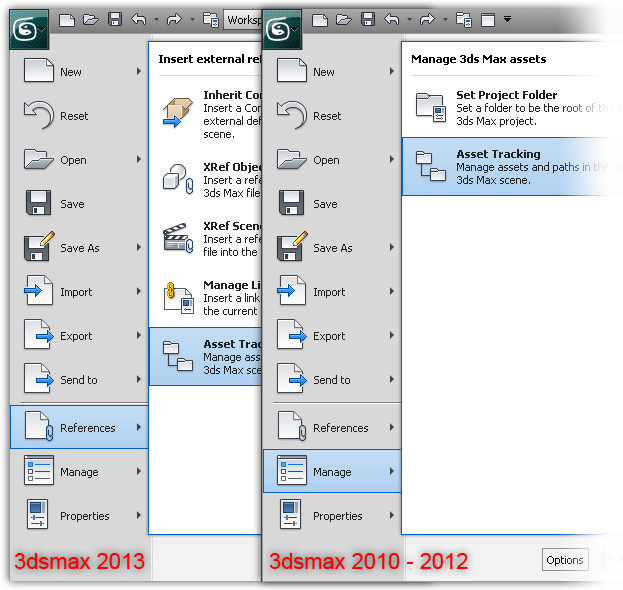
Task: Select Reset in the 2010-2012 menu
Action: [x=332, y=116]
